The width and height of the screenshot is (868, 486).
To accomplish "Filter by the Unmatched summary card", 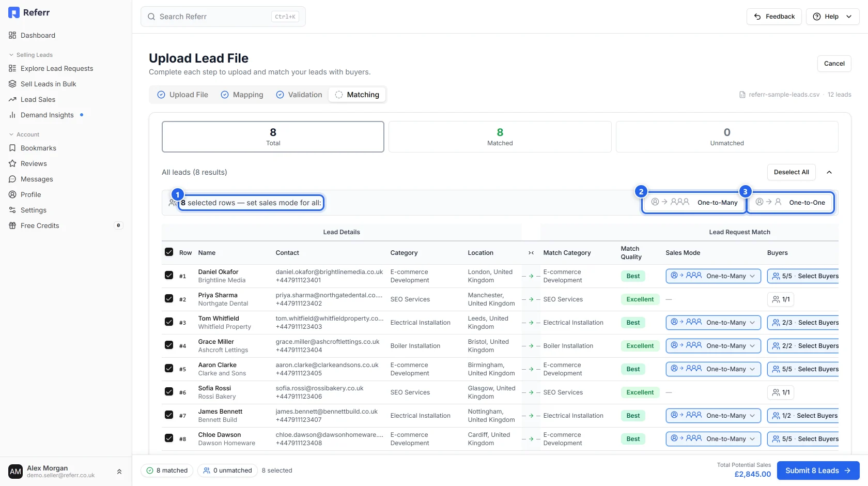I will point(727,136).
